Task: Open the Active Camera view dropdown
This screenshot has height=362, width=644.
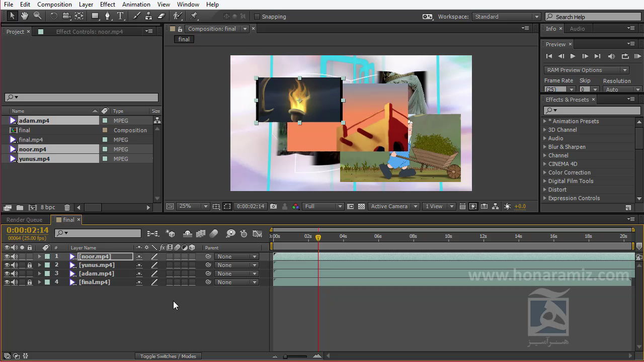Action: [394, 206]
